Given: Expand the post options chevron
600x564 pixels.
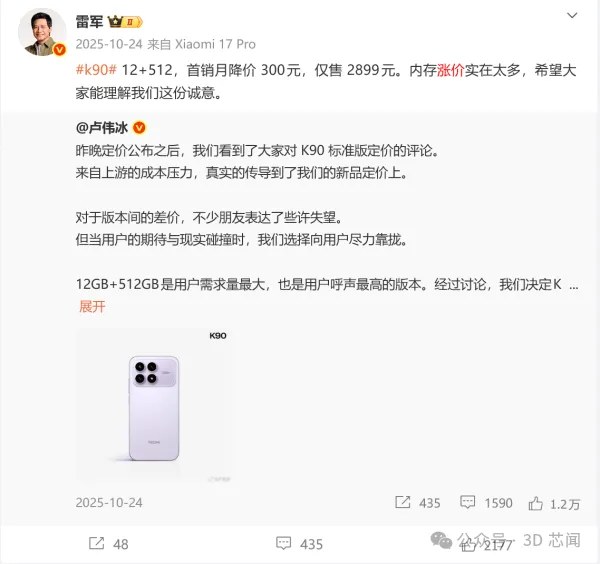Looking at the screenshot, I should 572,16.
